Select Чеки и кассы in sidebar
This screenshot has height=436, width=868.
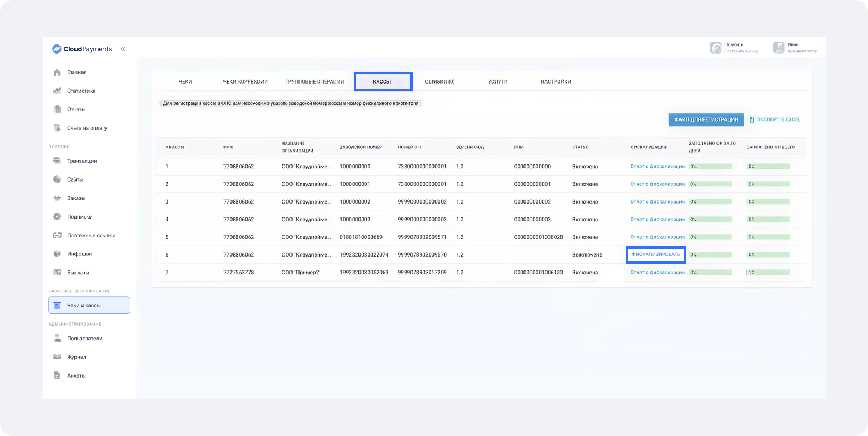point(89,305)
